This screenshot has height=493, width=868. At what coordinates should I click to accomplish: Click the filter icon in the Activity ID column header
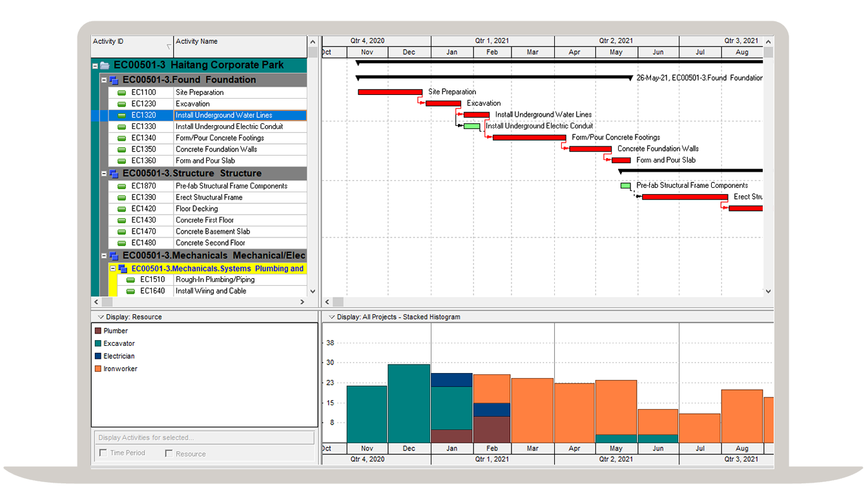[x=170, y=46]
